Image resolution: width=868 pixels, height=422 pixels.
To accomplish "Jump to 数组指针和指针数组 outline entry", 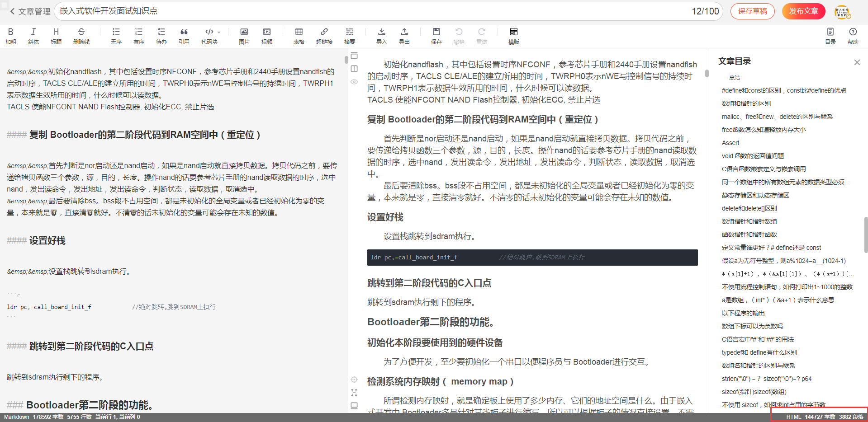I will coord(749,221).
